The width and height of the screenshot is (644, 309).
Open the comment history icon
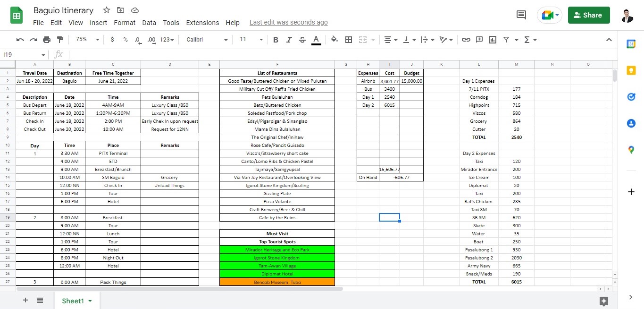pyautogui.click(x=521, y=15)
